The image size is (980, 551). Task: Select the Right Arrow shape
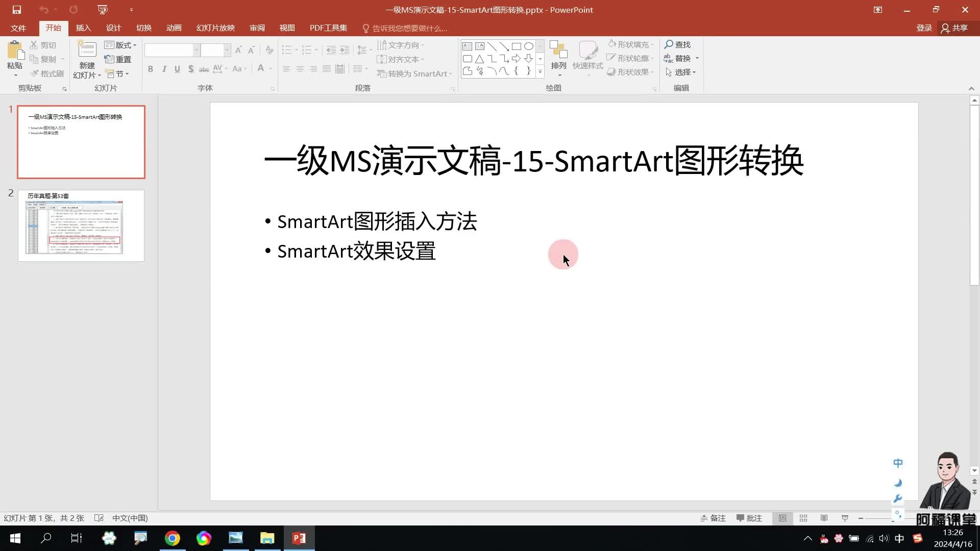517,59
